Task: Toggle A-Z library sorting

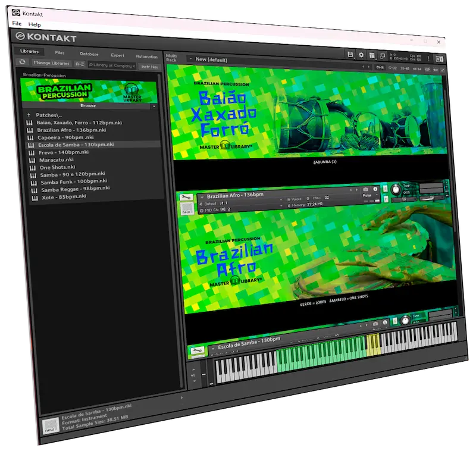Action: [x=80, y=64]
